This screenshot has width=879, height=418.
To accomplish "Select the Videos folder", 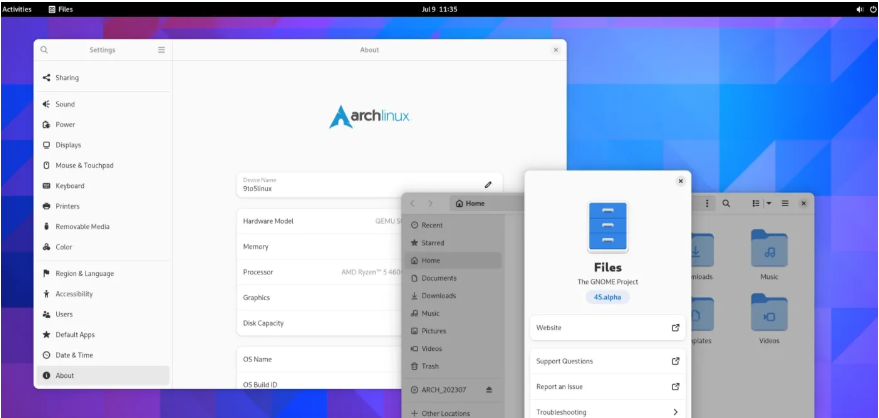I will tap(769, 318).
